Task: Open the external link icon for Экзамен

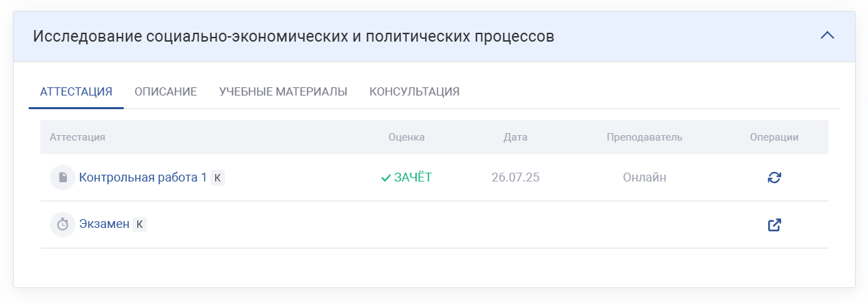Action: point(774,225)
